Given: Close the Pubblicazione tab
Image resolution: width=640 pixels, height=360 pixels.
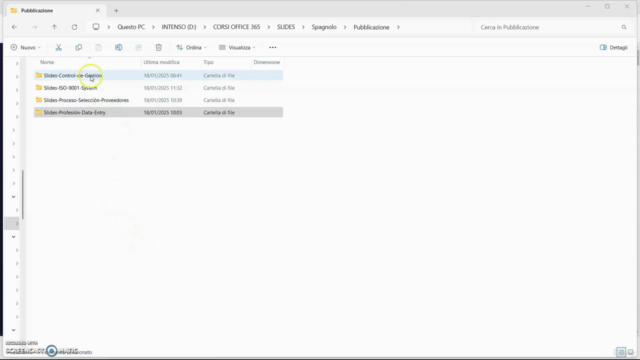Looking at the screenshot, I should click(x=98, y=10).
